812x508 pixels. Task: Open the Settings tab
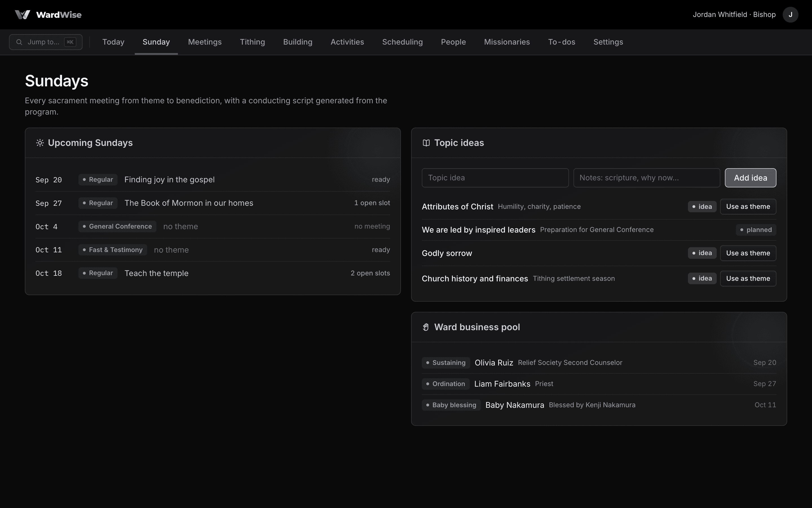click(x=608, y=42)
